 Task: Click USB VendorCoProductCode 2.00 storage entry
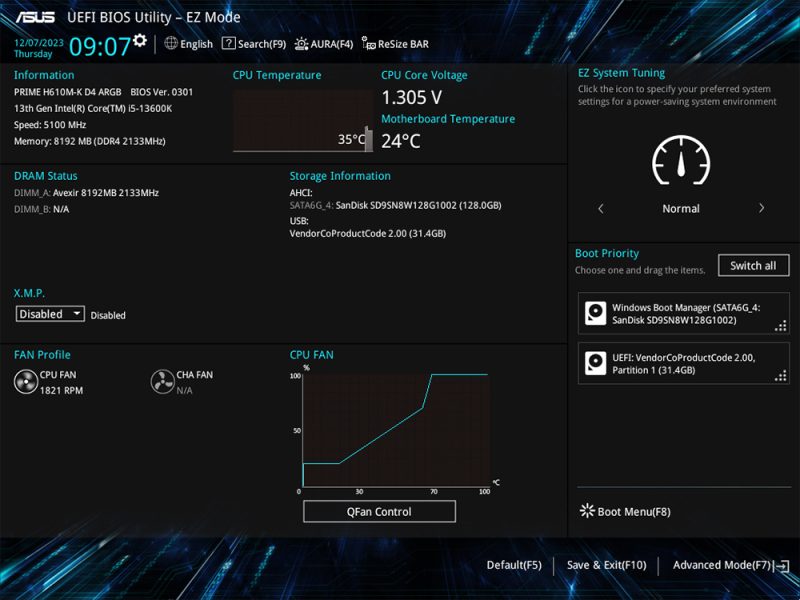tap(368, 234)
